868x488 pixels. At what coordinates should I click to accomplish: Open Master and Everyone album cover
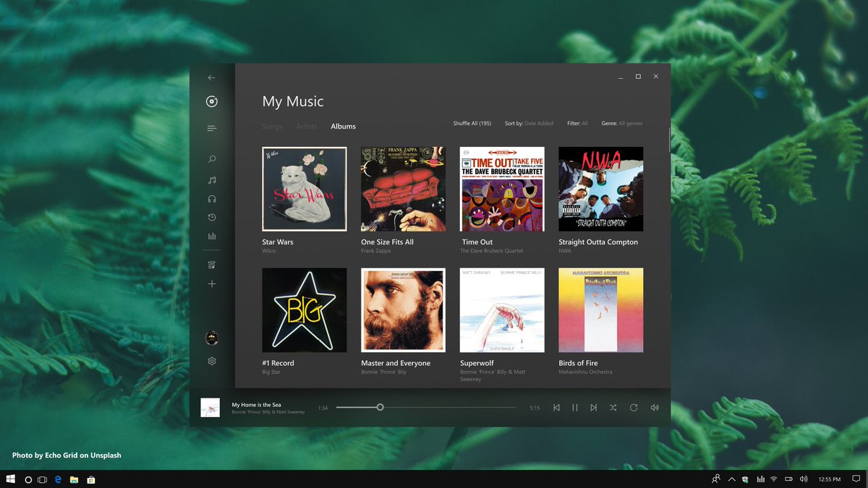coord(403,310)
